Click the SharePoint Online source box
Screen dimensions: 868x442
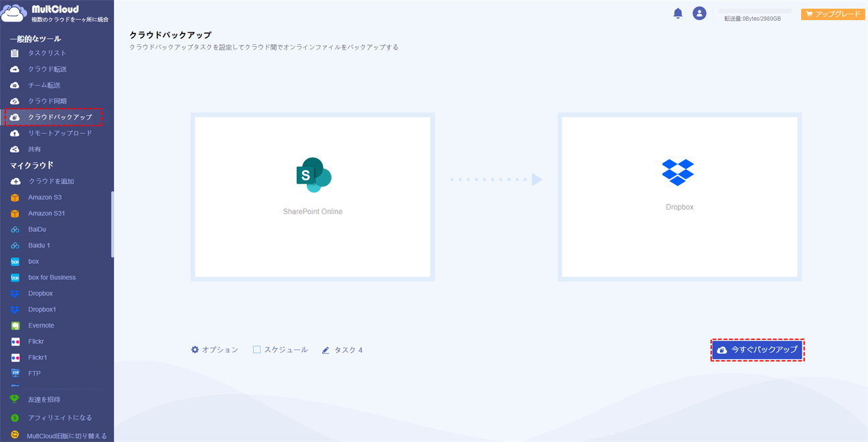pos(312,197)
